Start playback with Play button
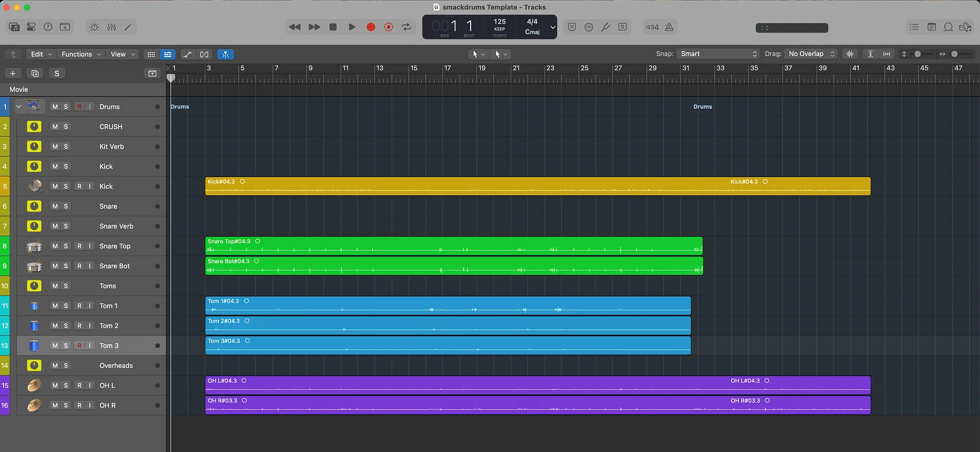This screenshot has height=452, width=980. pos(352,27)
